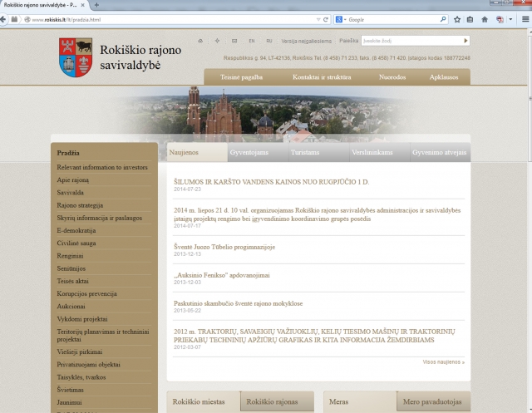Open dropdown arrow beside the toolbar addon icon
Viewport: 532px width, 413px height.
[510, 20]
